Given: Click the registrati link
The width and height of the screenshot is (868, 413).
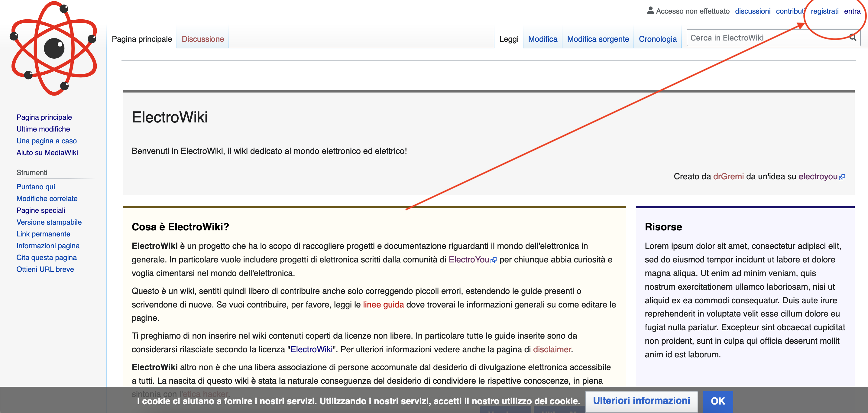Looking at the screenshot, I should click(824, 11).
